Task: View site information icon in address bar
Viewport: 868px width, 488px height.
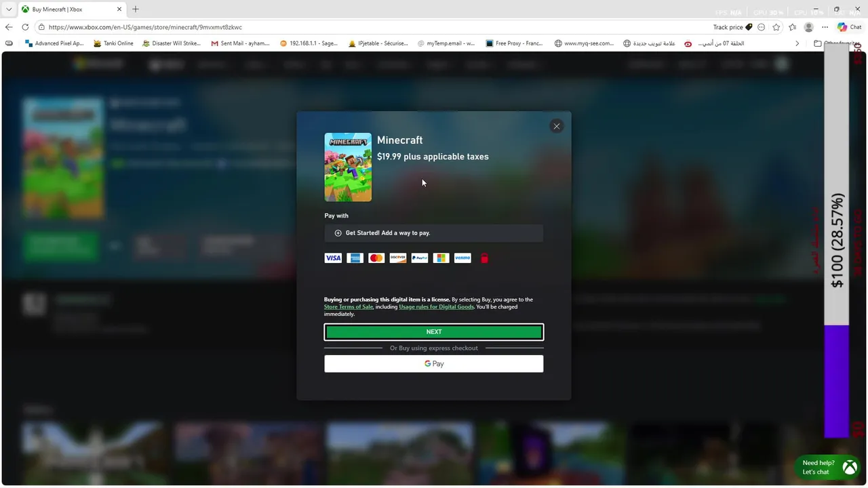Action: pos(41,27)
